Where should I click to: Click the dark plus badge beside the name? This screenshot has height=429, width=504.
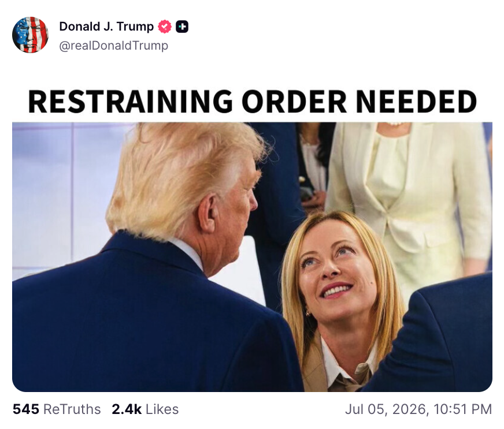point(182,27)
